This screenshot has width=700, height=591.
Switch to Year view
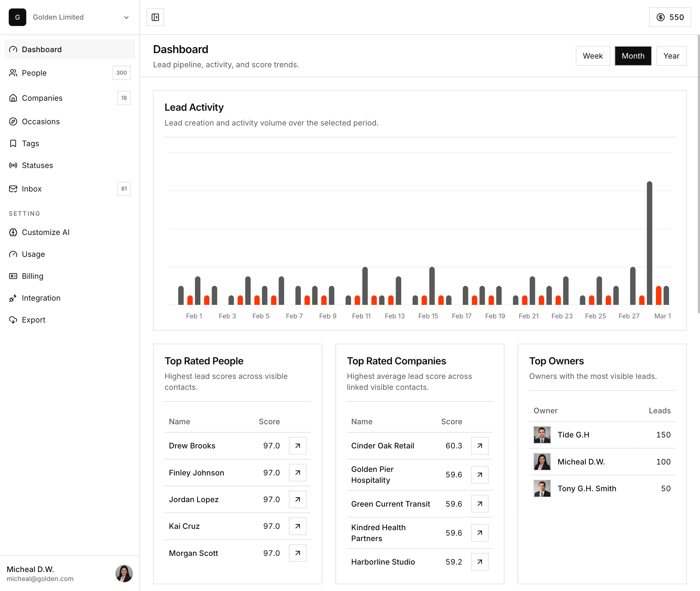pos(671,56)
